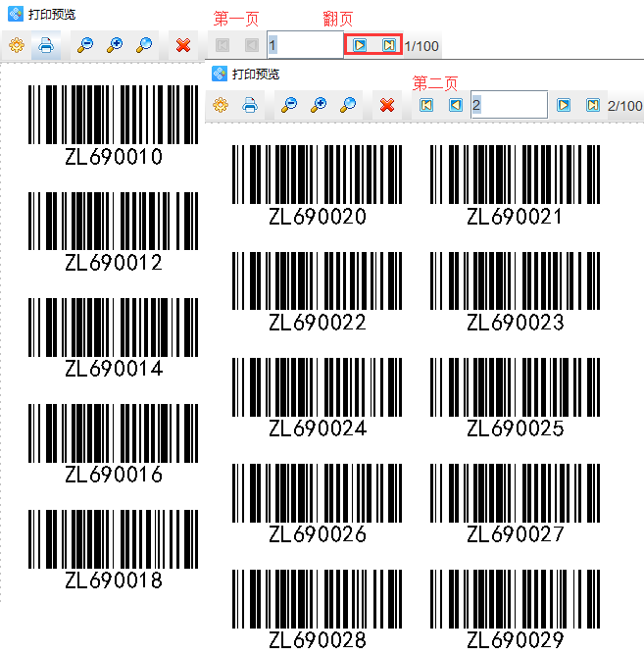Click page counter text 2/100
The width and height of the screenshot is (644, 655).
624,106
